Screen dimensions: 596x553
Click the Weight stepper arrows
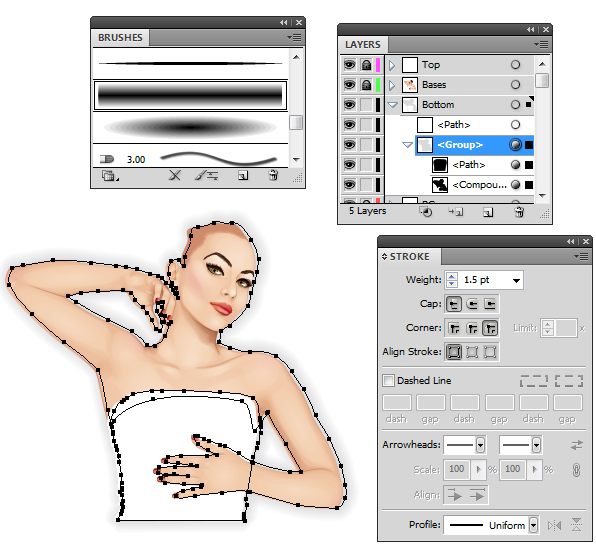[451, 280]
